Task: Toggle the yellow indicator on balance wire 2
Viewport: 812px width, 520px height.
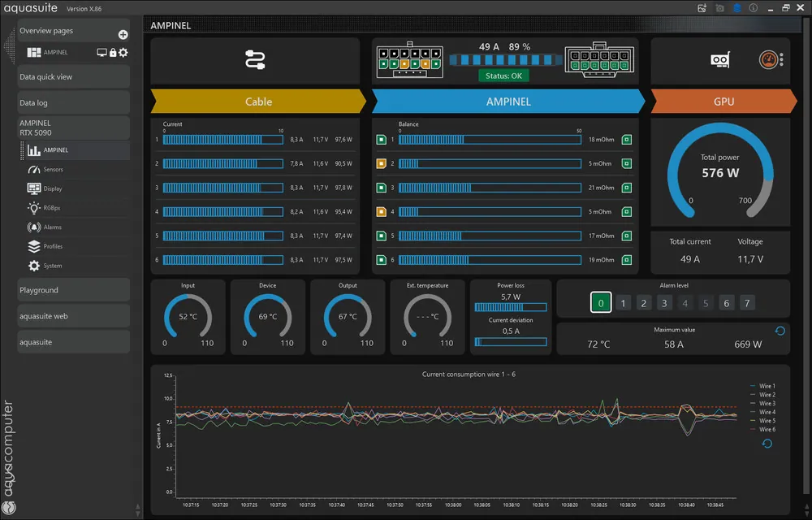Action: pos(382,163)
